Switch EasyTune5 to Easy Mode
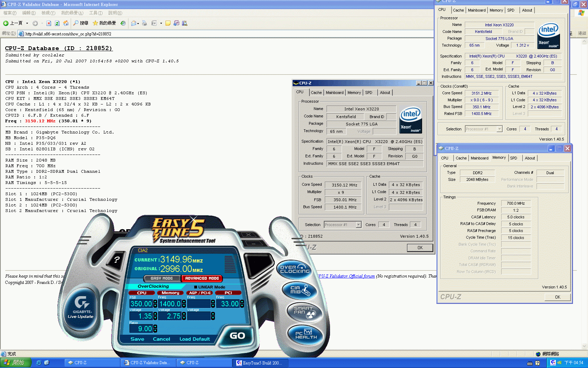588x368 pixels. coord(162,278)
